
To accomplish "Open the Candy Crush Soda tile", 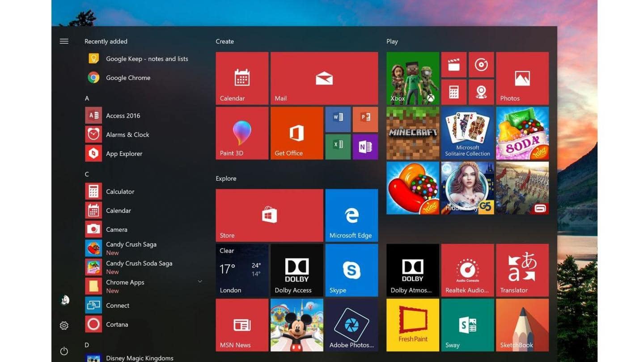I will (x=522, y=133).
